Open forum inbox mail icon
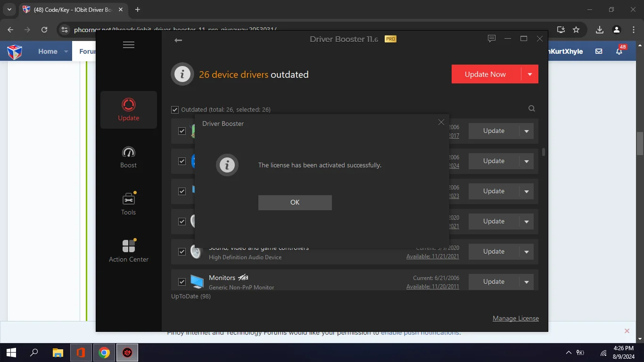 [599, 51]
